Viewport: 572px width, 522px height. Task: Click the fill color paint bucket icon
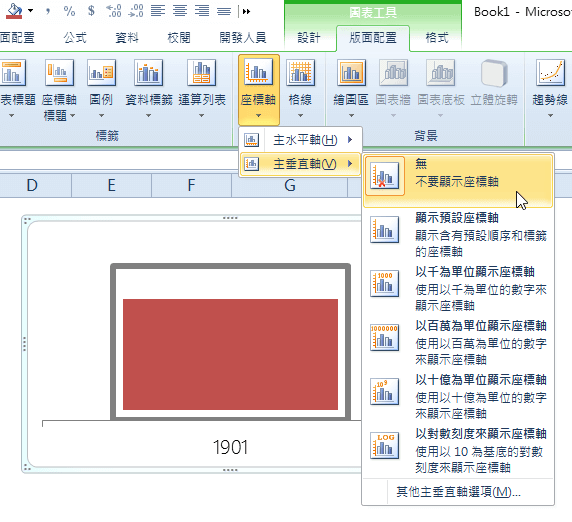(14, 11)
